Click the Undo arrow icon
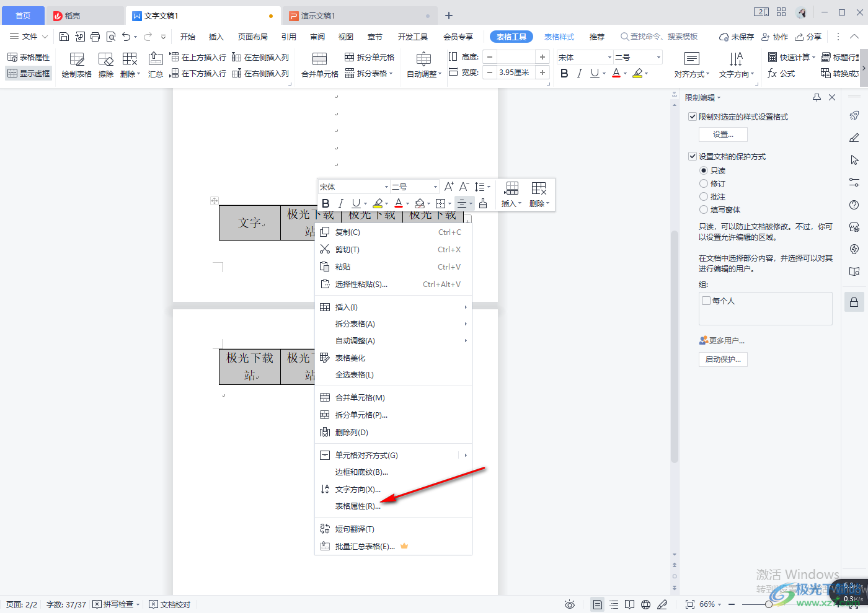This screenshot has height=613, width=868. [x=126, y=37]
